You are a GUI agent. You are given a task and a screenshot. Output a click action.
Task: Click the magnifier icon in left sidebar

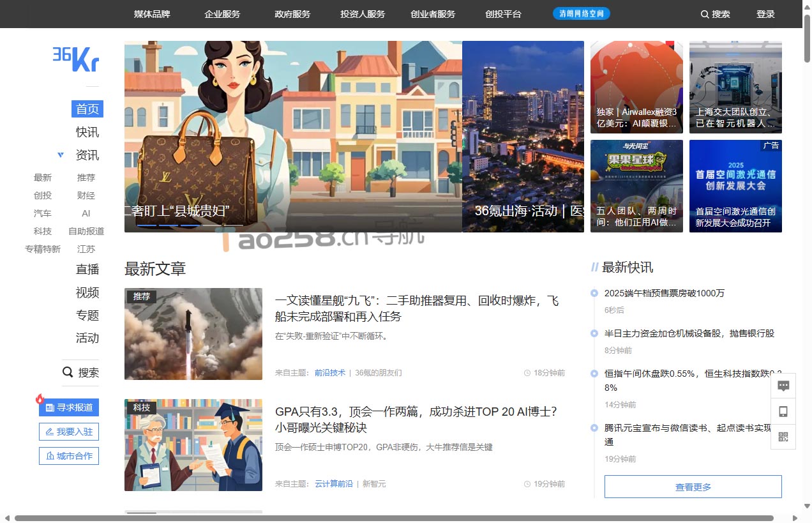[68, 372]
